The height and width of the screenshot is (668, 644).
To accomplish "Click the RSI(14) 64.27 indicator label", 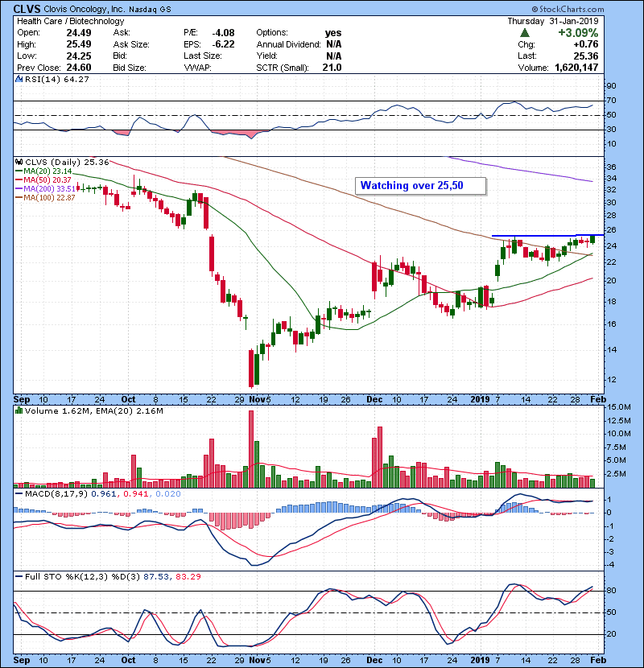I will (x=56, y=79).
